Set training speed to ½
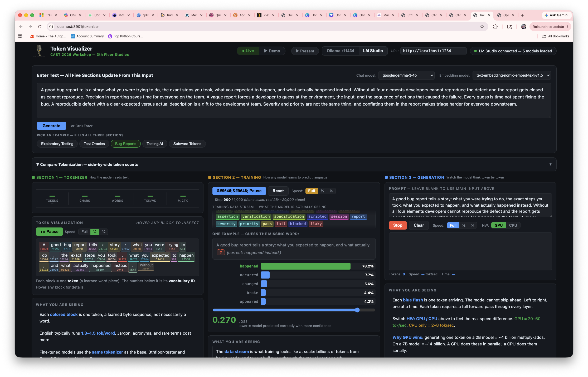Screen dimensions: 588x377 point(322,191)
